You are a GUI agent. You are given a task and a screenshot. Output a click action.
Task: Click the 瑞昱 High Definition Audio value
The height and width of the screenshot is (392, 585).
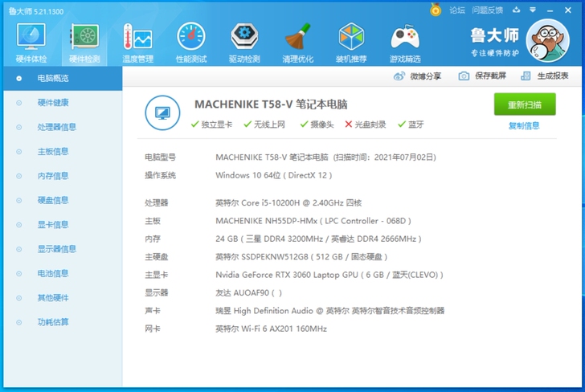coord(329,311)
